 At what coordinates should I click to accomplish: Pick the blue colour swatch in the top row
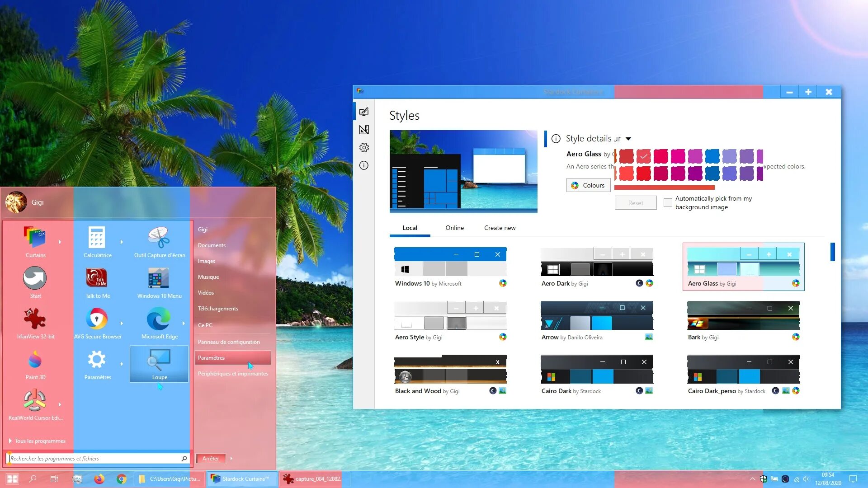(712, 156)
